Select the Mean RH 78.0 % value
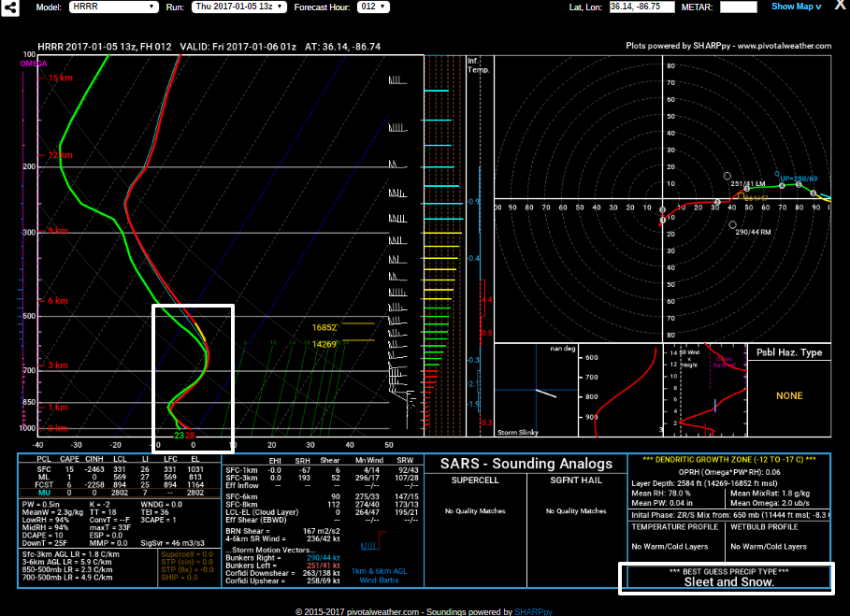850x616 pixels. [661, 494]
